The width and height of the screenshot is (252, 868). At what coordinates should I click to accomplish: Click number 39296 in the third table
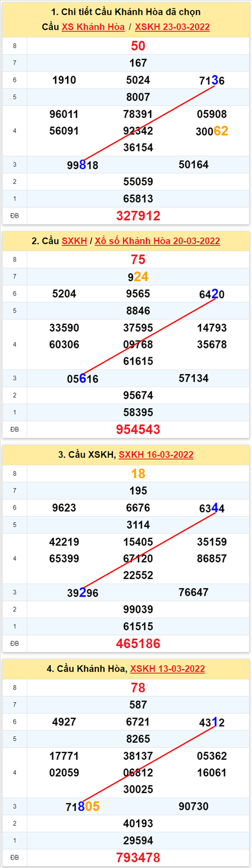click(x=82, y=592)
